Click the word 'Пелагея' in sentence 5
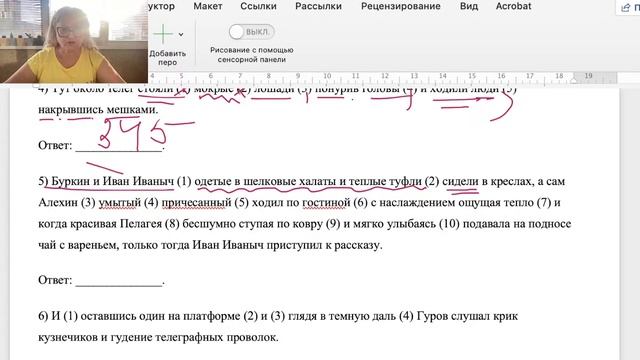Image resolution: width=640 pixels, height=360 pixels. [141, 224]
